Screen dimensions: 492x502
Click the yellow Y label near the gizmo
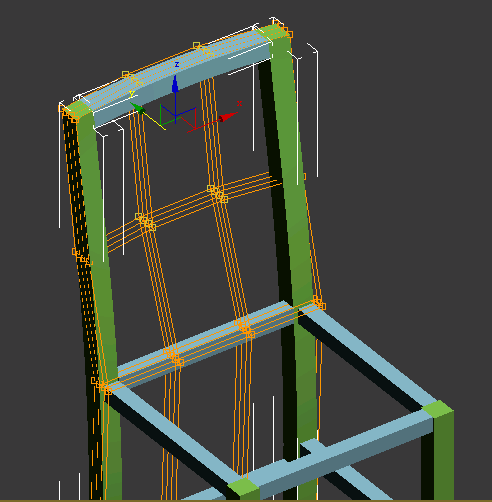(132, 94)
